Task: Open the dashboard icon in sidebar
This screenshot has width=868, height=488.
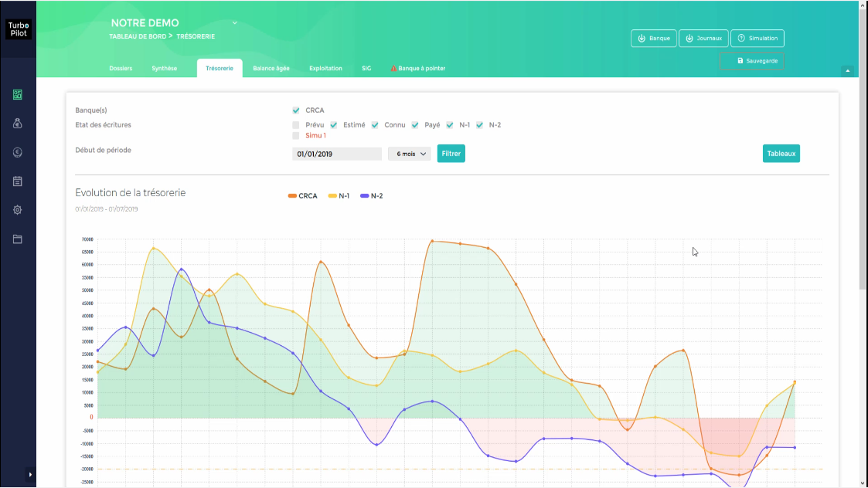Action: click(18, 95)
